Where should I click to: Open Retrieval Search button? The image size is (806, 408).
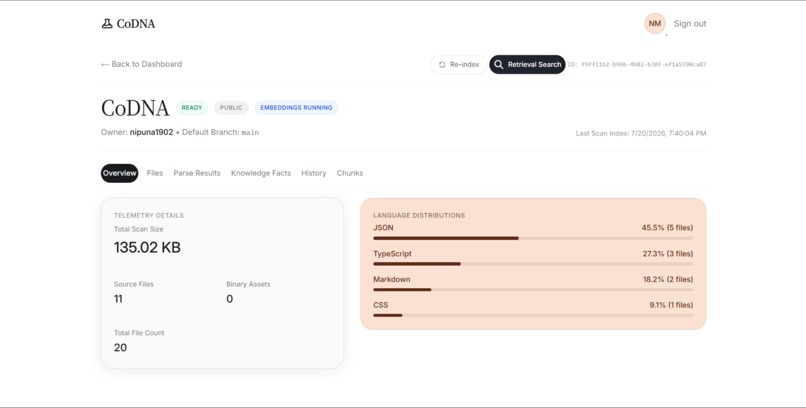click(527, 65)
